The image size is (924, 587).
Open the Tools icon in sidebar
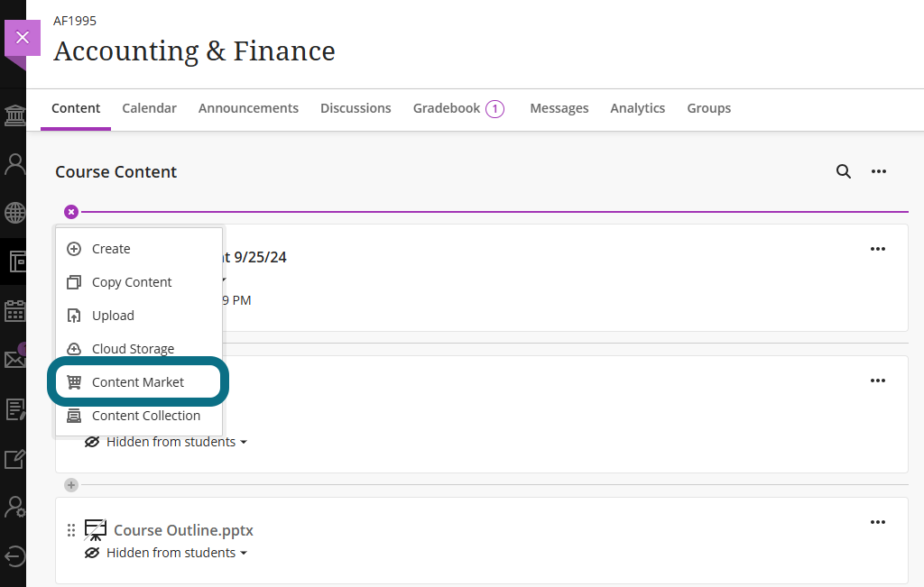pyautogui.click(x=14, y=459)
